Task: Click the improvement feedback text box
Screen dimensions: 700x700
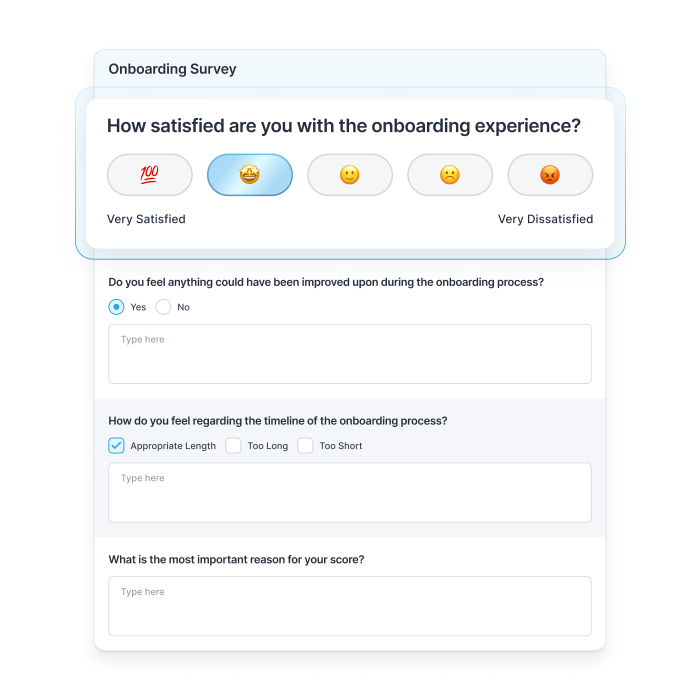Action: 350,354
